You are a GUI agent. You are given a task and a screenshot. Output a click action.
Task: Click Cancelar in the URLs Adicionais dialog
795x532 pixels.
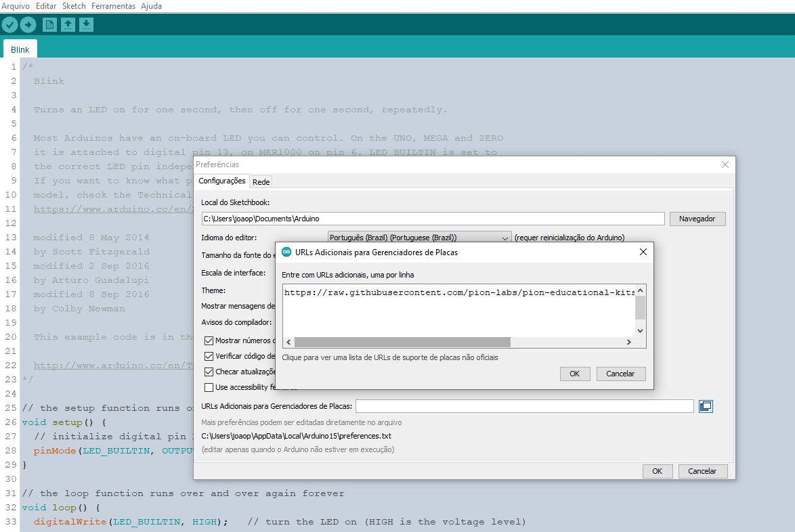pos(620,374)
